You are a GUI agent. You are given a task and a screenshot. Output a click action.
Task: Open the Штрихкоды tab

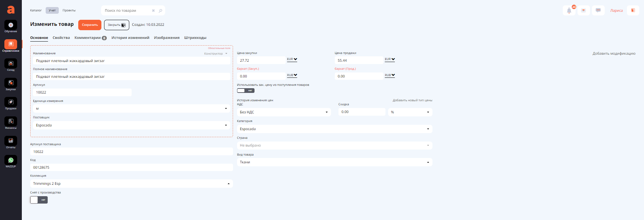pos(195,38)
